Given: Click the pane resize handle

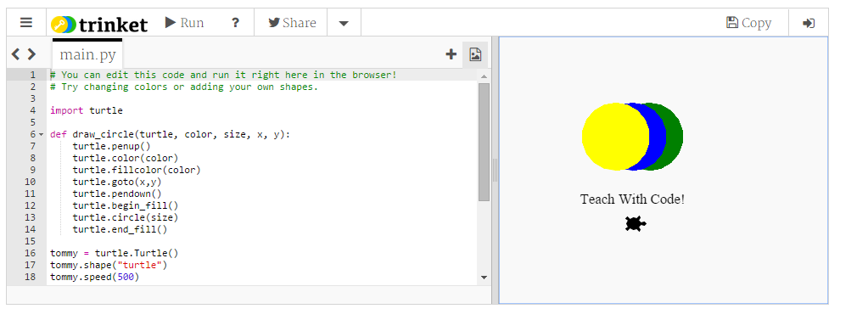Looking at the screenshot, I should coord(495,170).
